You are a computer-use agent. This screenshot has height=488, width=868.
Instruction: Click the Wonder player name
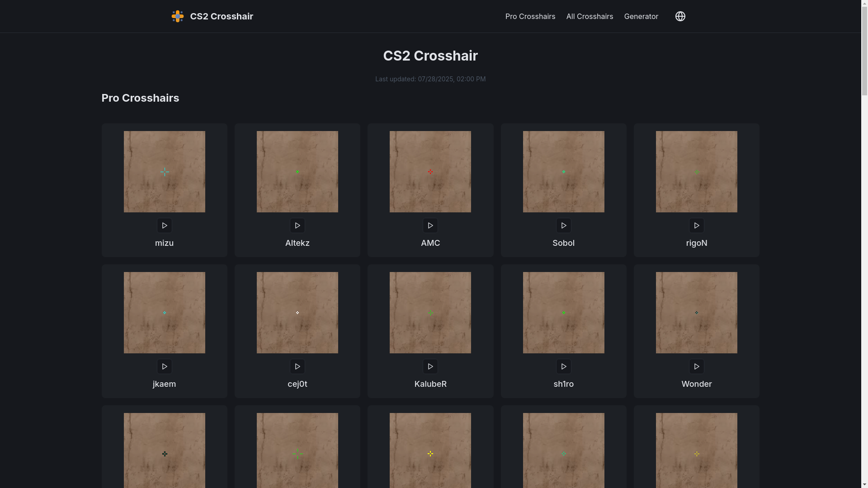(697, 384)
